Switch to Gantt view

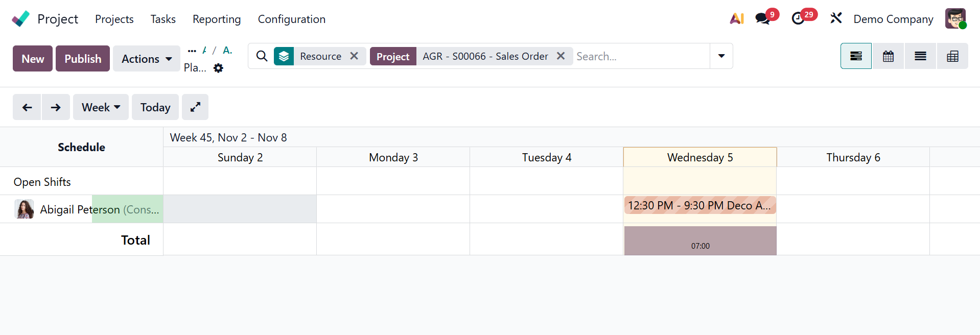click(x=856, y=56)
